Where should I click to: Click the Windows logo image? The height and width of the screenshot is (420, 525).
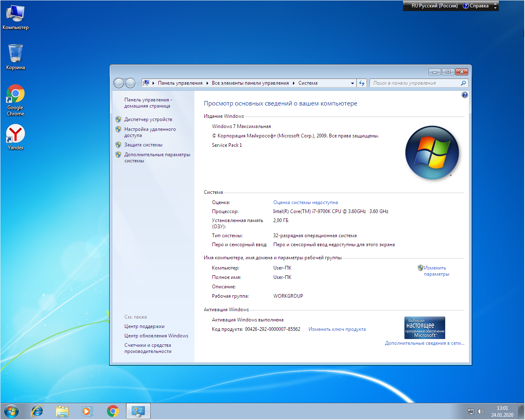coord(432,153)
